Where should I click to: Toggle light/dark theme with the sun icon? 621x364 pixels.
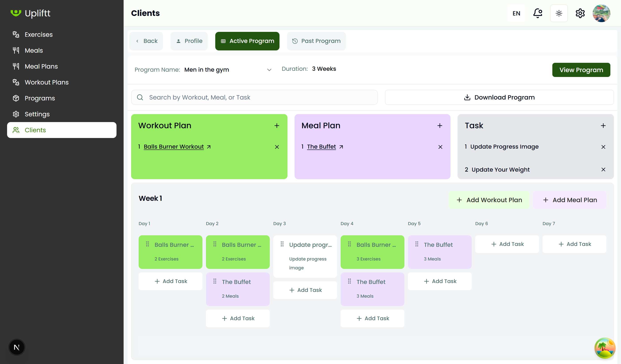pyautogui.click(x=559, y=13)
